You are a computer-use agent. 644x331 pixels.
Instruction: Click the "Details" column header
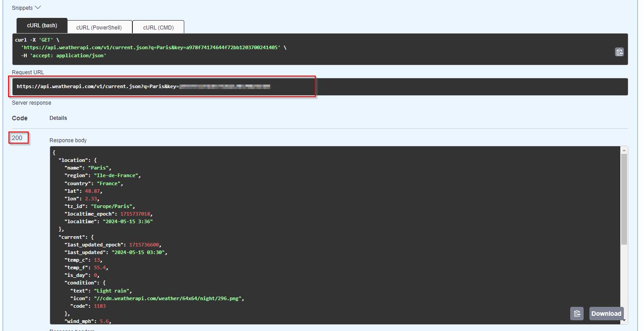pyautogui.click(x=58, y=118)
